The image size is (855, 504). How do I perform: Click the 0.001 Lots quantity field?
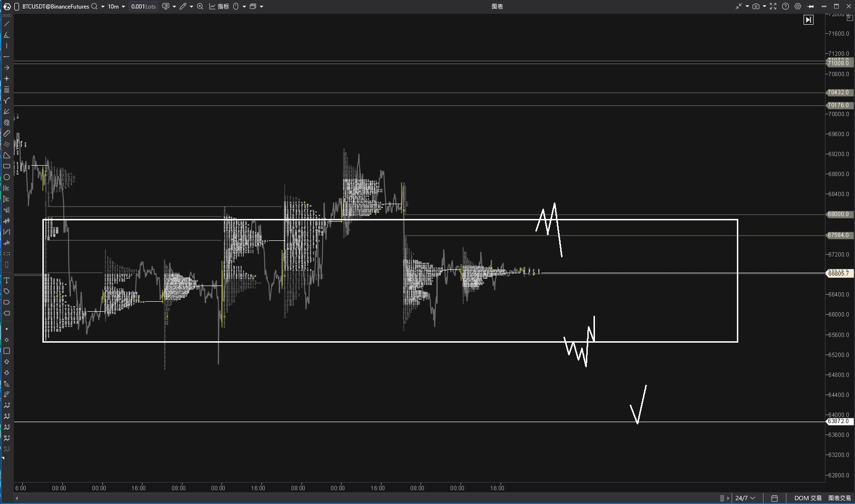tap(143, 6)
